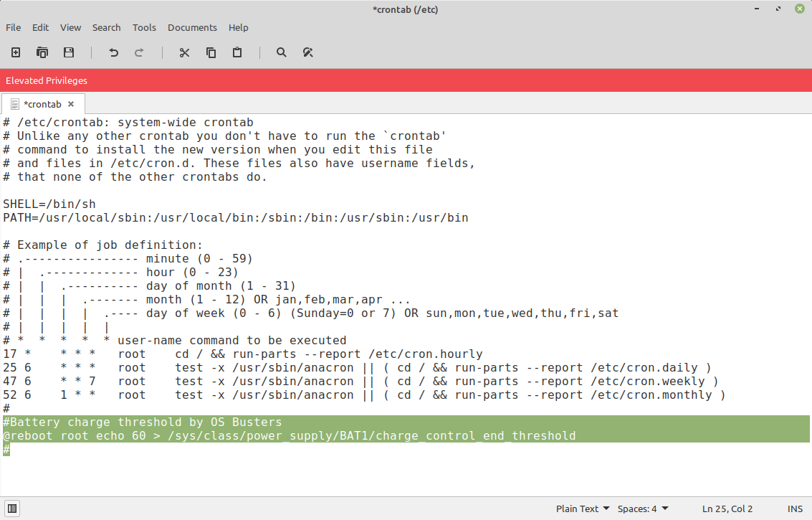The width and height of the screenshot is (812, 520).
Task: Click the '# Unlike any other crontab' line
Action: click(225, 136)
